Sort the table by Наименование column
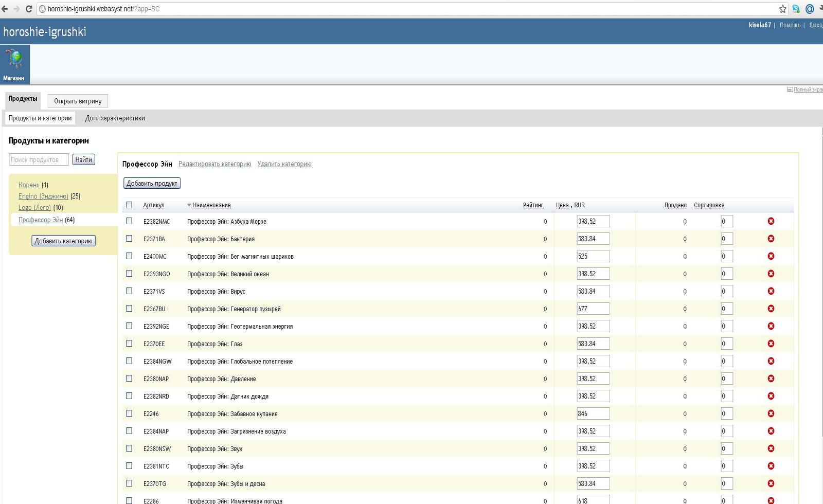Viewport: 823px width, 504px height. [211, 205]
